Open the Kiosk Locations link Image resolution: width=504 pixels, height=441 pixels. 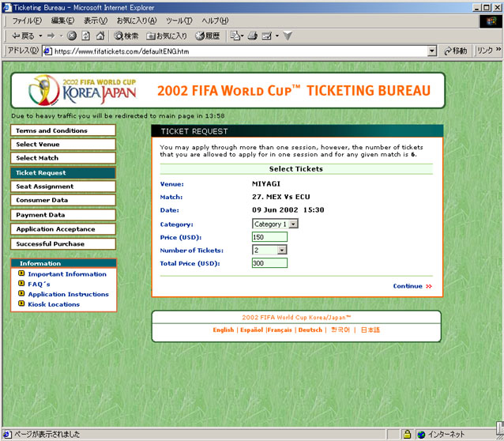(54, 304)
